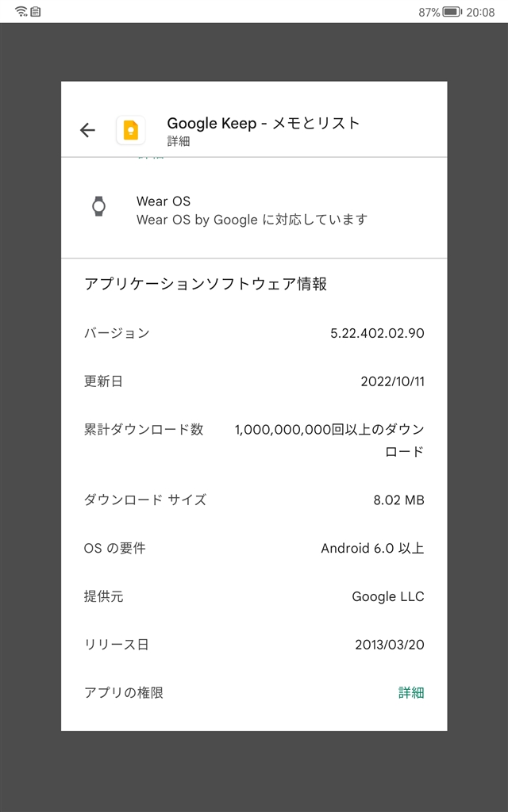Click the update date 2022/10/11
Viewport: 508px width, 812px height.
point(392,381)
